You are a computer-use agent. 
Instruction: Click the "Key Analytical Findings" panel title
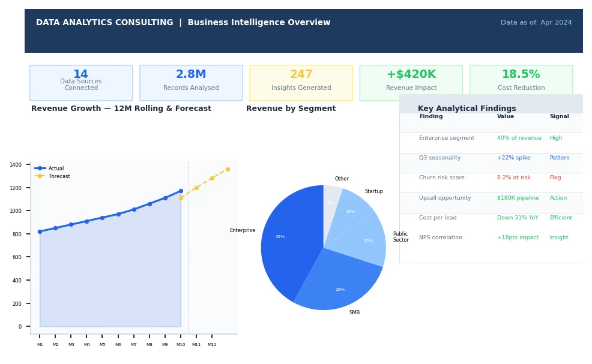[467, 109]
